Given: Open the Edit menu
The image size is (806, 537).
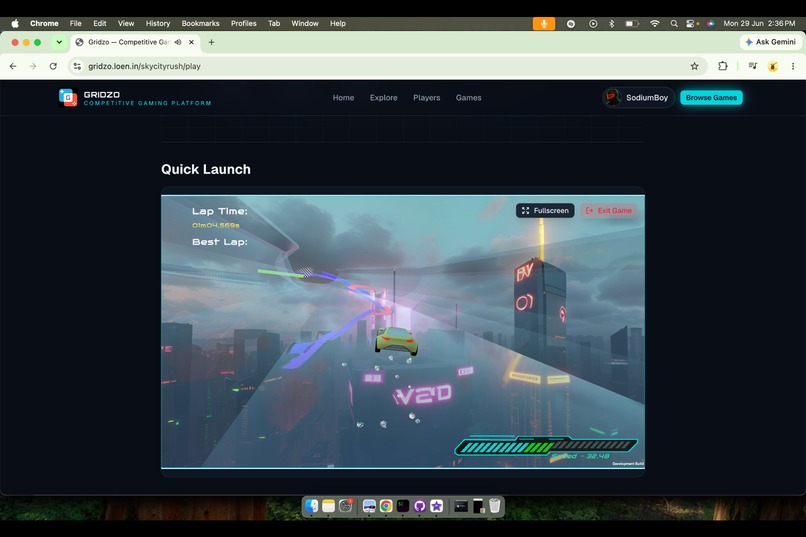Looking at the screenshot, I should (x=100, y=23).
